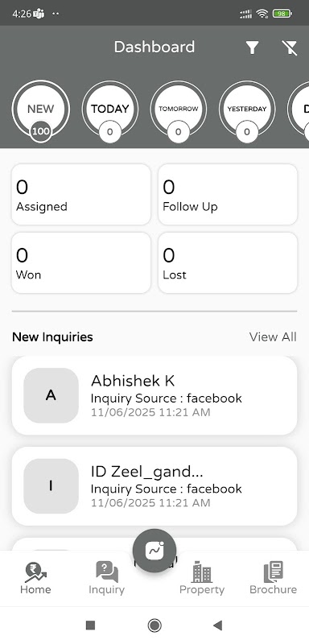Select the TODAY circle filter
Screen dimensions: 309x644
coord(110,109)
